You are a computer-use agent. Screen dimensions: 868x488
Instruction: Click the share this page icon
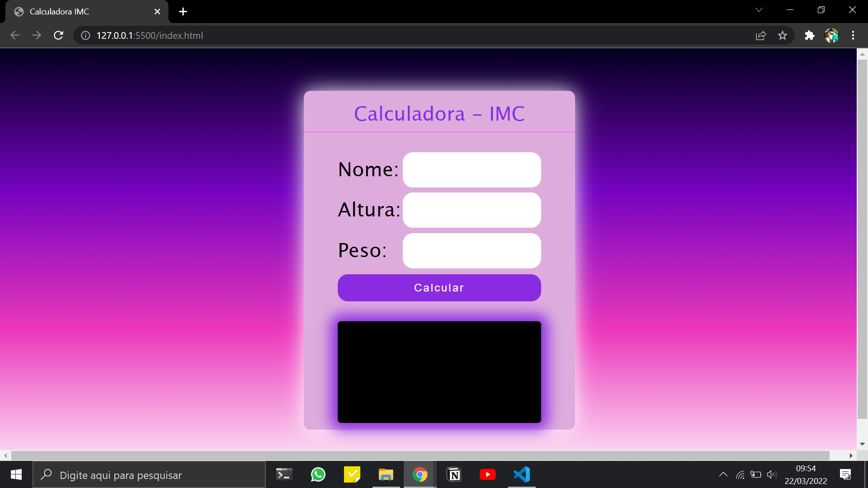click(x=761, y=35)
